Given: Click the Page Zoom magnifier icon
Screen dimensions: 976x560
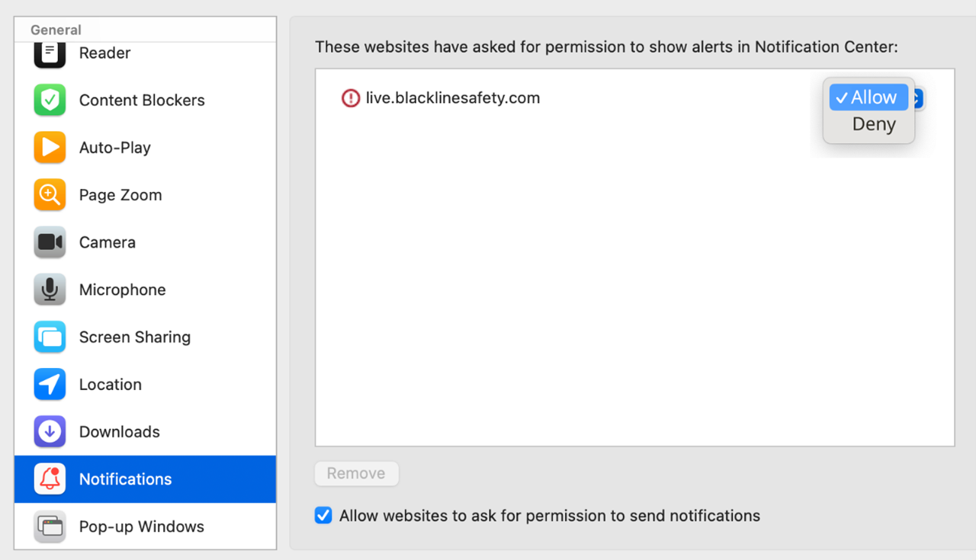Looking at the screenshot, I should click(x=50, y=195).
